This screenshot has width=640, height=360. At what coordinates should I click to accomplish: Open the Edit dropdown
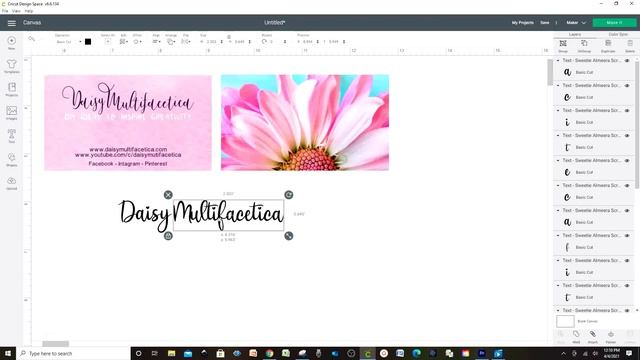(124, 42)
